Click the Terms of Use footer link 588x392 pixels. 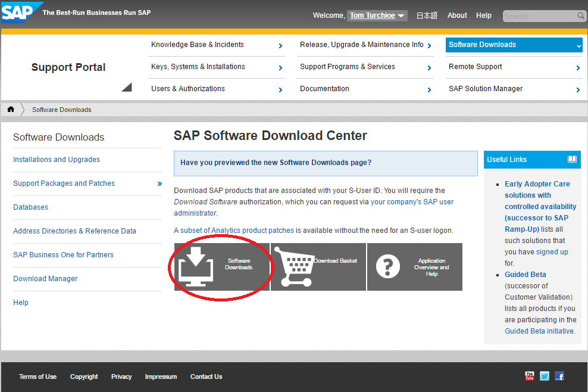(x=37, y=377)
